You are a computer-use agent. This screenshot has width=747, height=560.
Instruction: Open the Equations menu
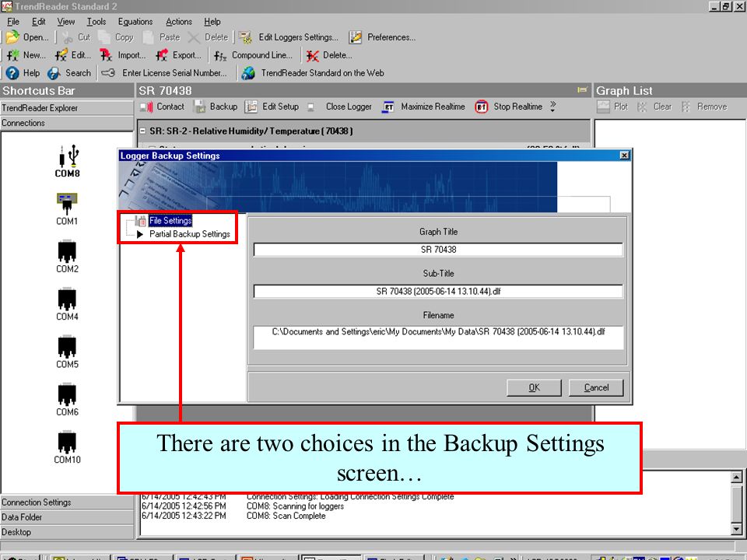coord(135,22)
